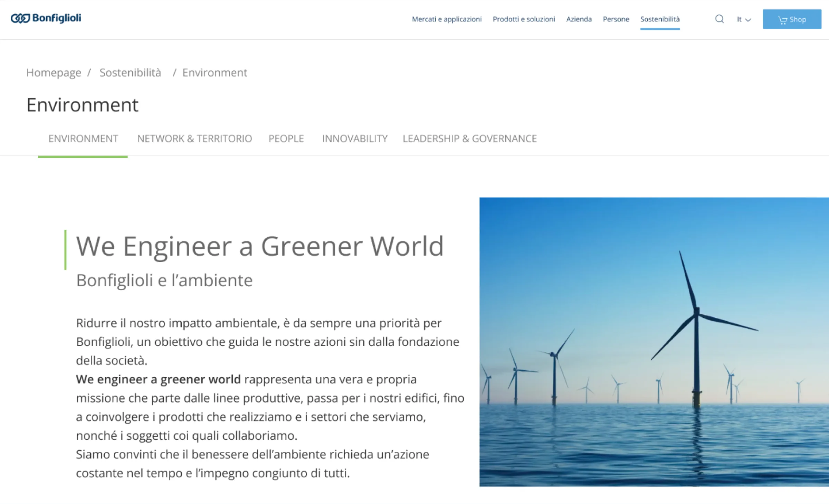
Task: Click the bold 'We engineer a greener world' text
Action: pos(158,379)
